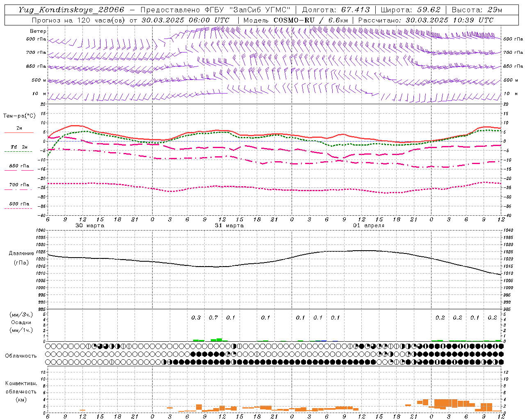Click the (км) unit under convective cloudiness

21,399
